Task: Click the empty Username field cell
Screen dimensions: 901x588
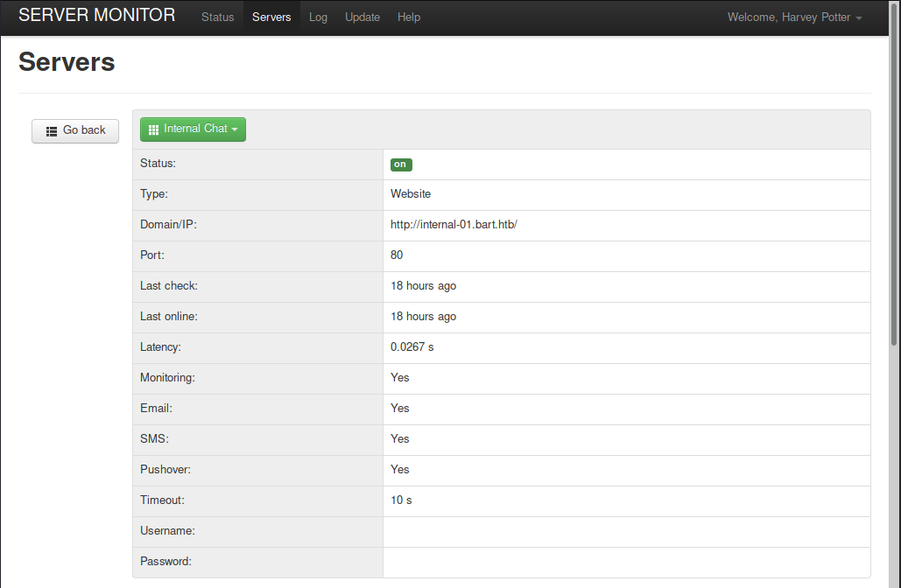Action: click(626, 531)
